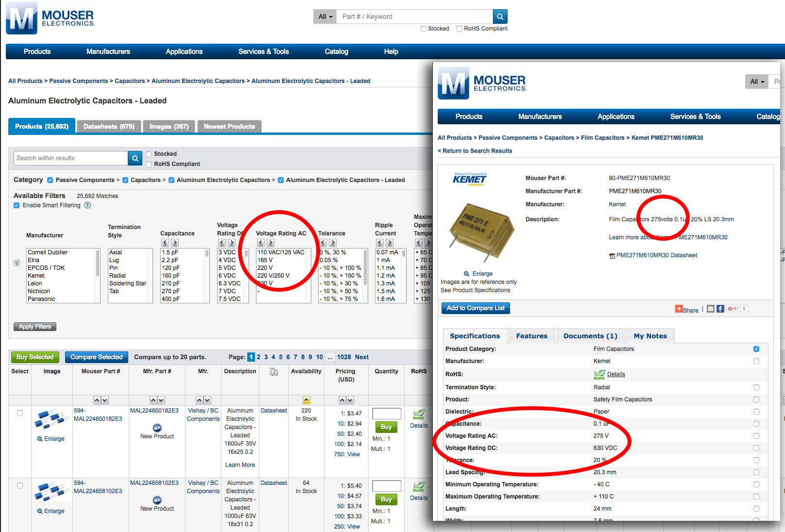
Task: Click the email envelope icon in popup
Action: (x=711, y=309)
